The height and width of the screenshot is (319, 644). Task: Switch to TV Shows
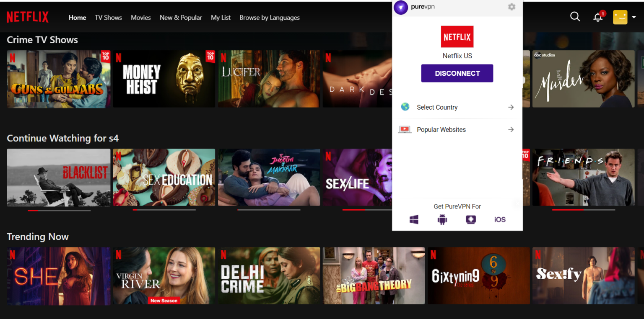point(108,18)
